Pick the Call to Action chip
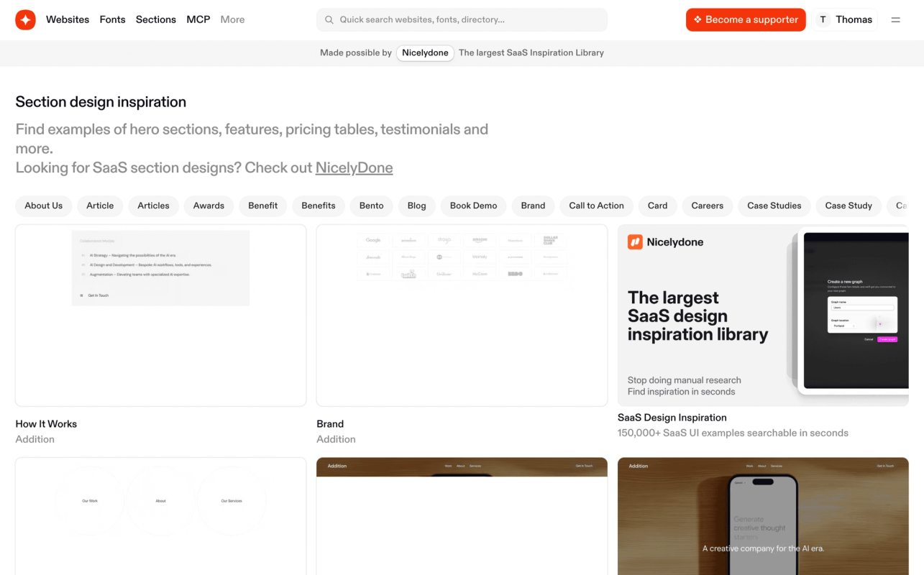 [597, 206]
